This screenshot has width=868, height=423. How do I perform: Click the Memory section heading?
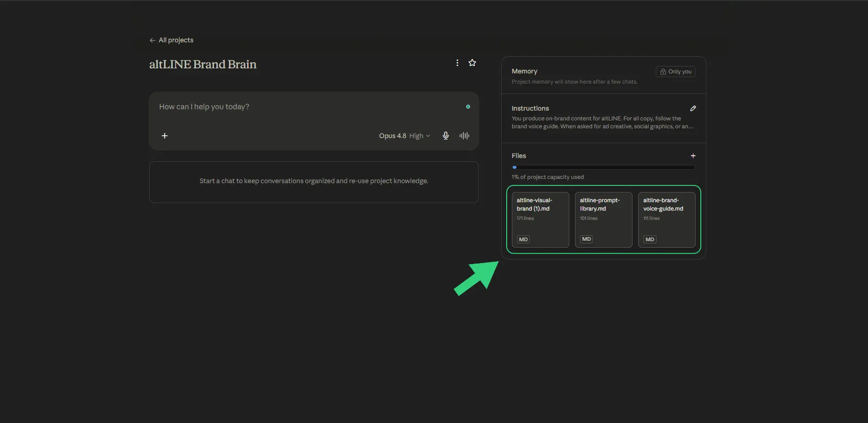click(x=524, y=71)
